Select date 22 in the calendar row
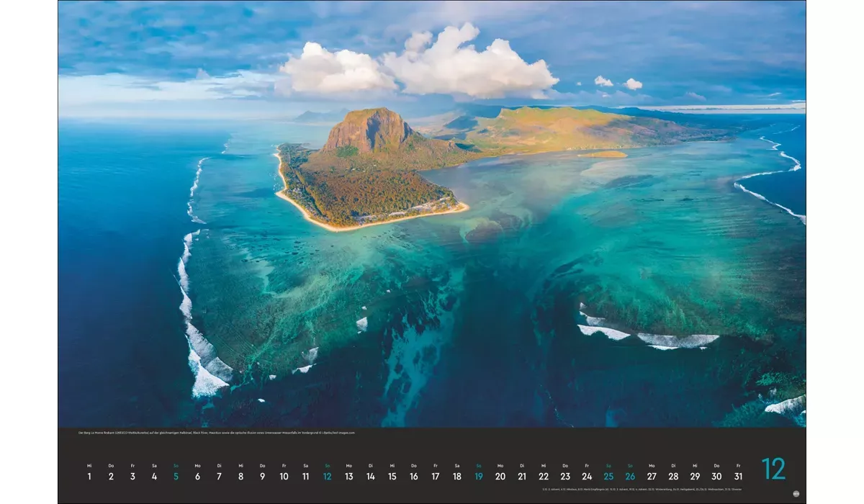Viewport: 864px width, 504px height. pos(543,476)
